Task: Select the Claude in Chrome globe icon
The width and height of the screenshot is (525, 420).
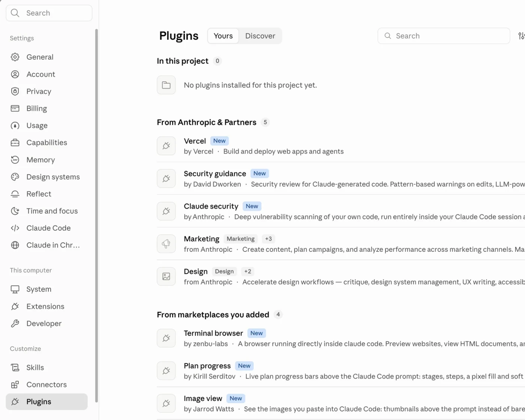Action: pyautogui.click(x=15, y=245)
